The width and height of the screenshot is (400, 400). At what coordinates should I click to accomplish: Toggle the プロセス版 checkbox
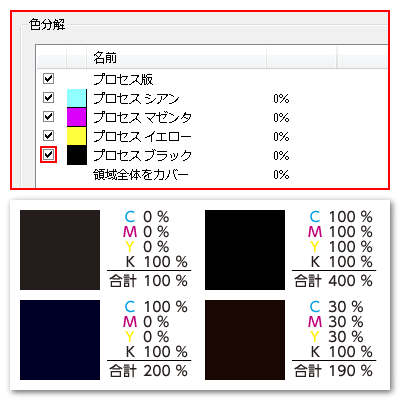(x=48, y=79)
